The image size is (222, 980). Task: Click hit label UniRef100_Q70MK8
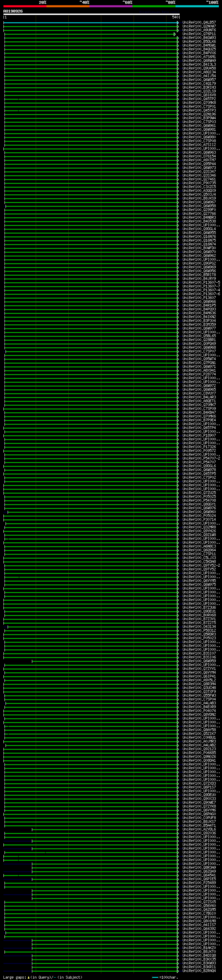pyautogui.click(x=199, y=103)
